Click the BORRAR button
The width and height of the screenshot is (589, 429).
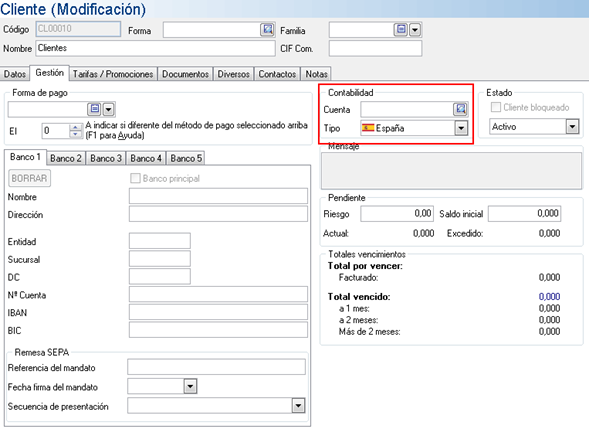point(29,178)
